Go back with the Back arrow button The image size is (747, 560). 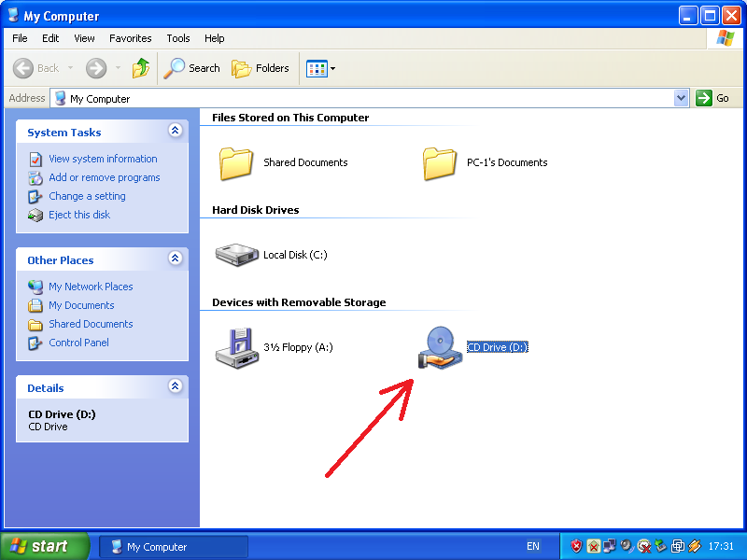[x=36, y=68]
